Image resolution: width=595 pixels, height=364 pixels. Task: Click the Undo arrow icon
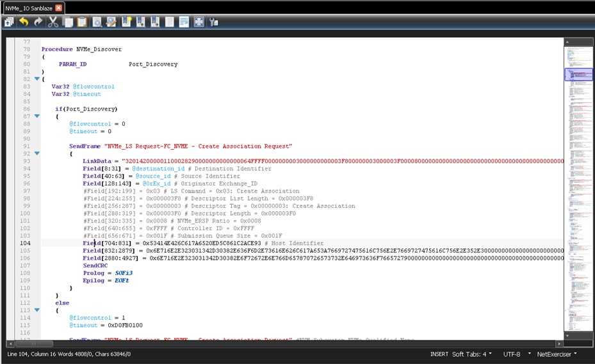[24, 22]
